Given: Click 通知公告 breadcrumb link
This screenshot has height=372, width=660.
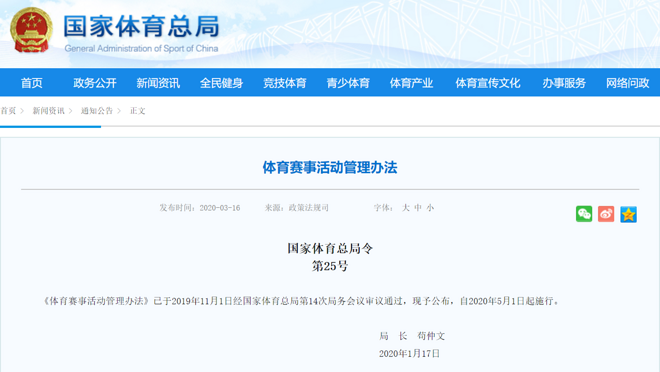Looking at the screenshot, I should [97, 111].
